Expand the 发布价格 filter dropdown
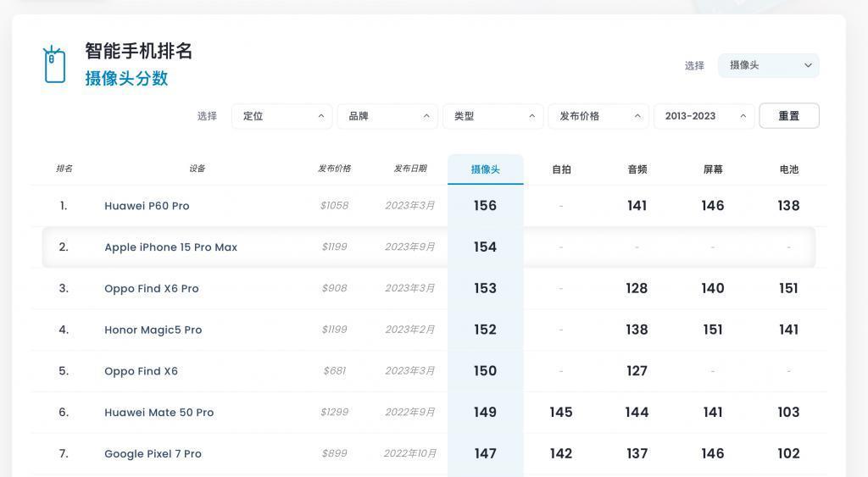Viewport: 868px width, 477px height. pyautogui.click(x=598, y=116)
